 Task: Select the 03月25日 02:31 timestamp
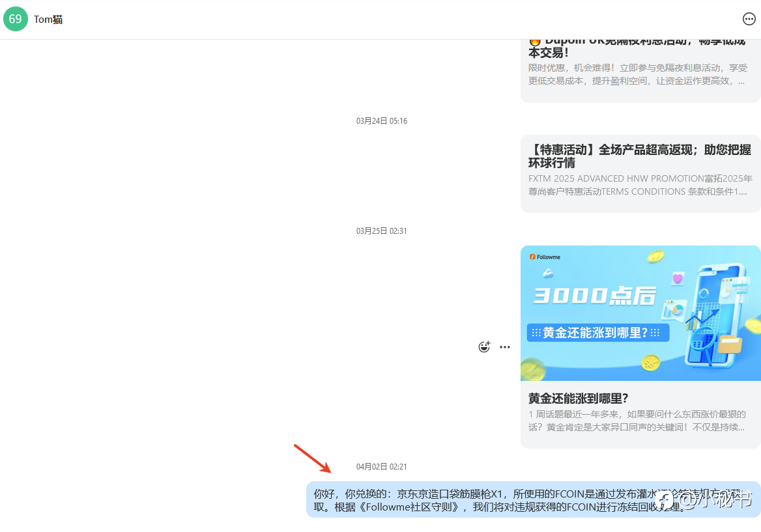[x=381, y=231]
